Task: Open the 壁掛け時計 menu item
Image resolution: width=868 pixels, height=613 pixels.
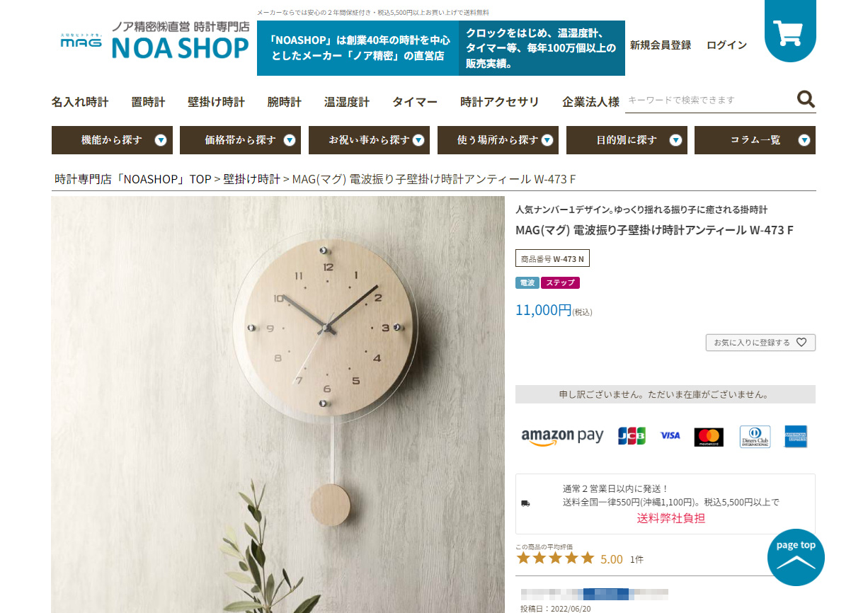Action: [216, 102]
